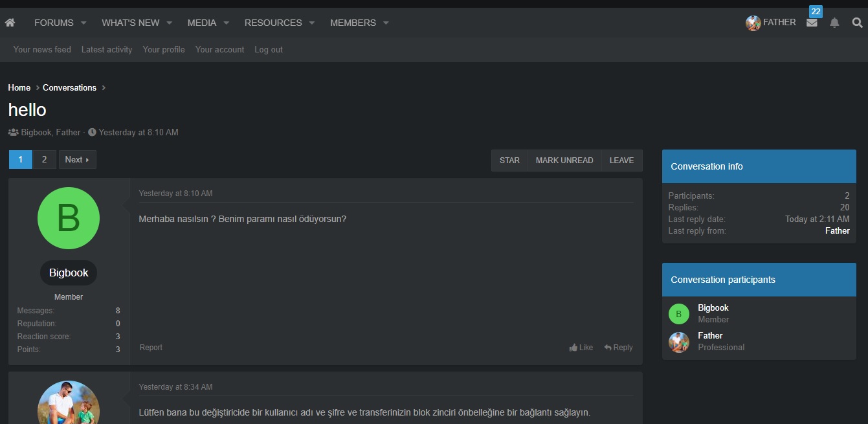
Task: Open the alerts bell icon
Action: 834,23
